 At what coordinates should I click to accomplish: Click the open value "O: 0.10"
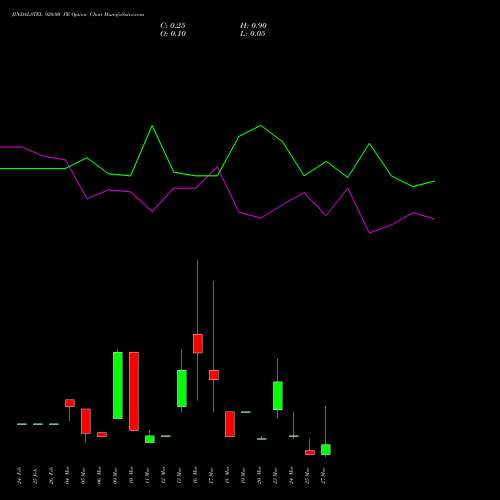pos(173,34)
